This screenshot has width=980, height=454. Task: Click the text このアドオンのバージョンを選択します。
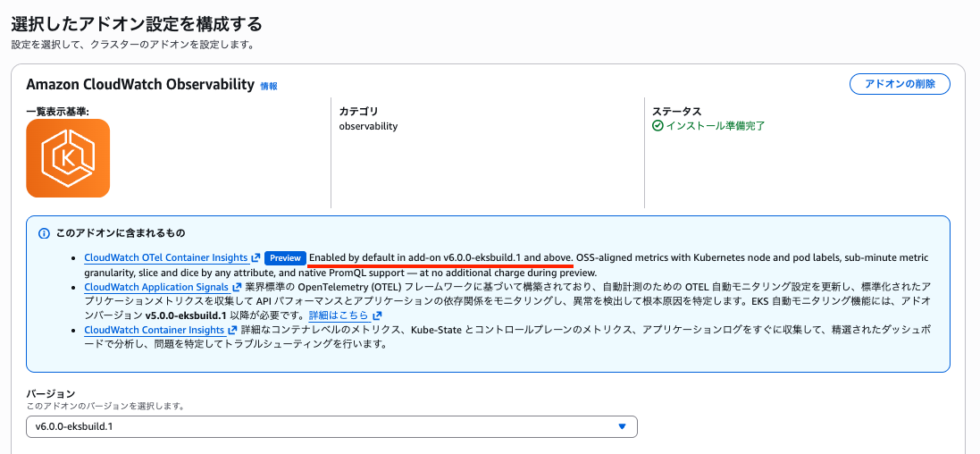point(105,406)
